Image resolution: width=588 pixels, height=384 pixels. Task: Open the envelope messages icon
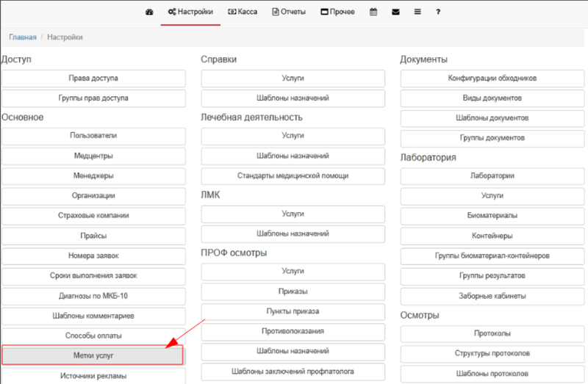click(x=395, y=12)
